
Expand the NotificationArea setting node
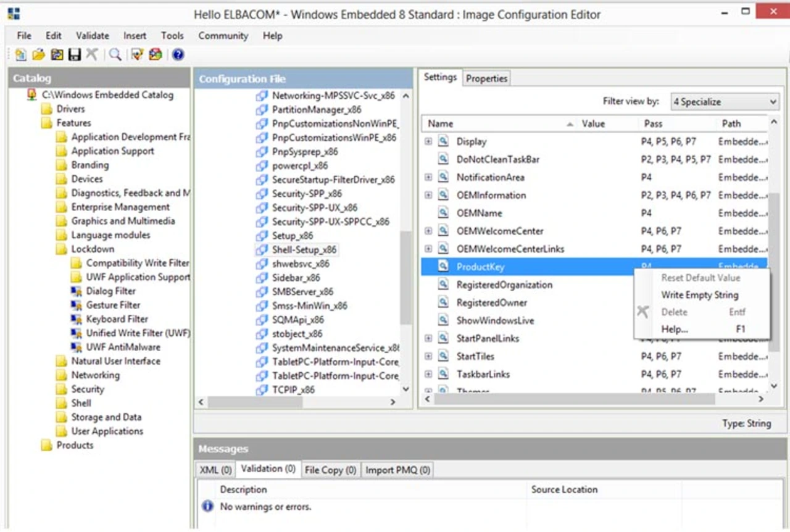tap(428, 177)
